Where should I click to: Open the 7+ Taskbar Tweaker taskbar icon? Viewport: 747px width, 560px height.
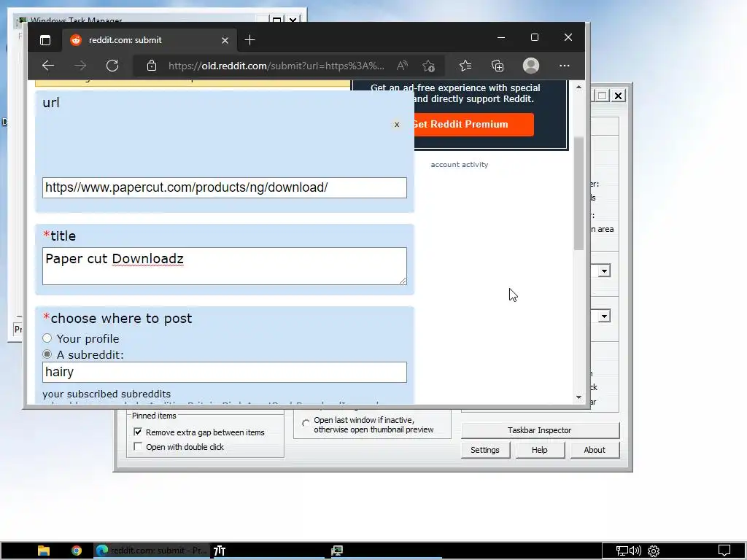(219, 551)
